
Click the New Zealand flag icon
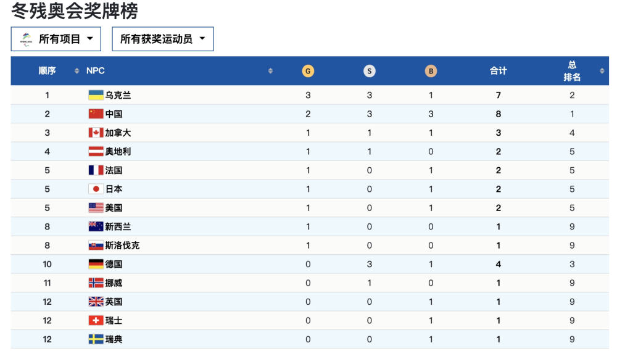(x=96, y=226)
